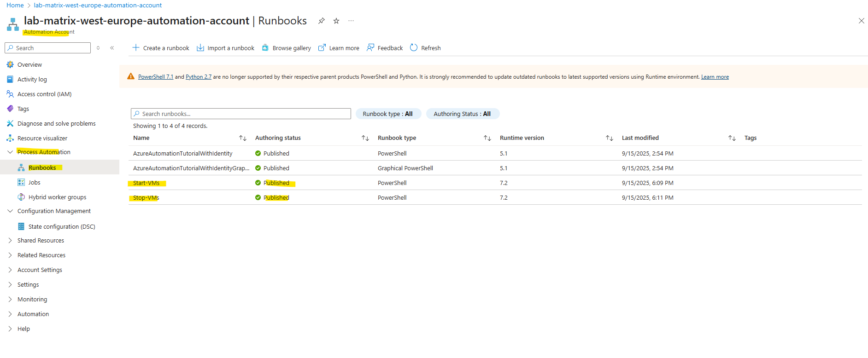Collapse Configuration Management section
The width and height of the screenshot is (868, 358).
[x=10, y=211]
